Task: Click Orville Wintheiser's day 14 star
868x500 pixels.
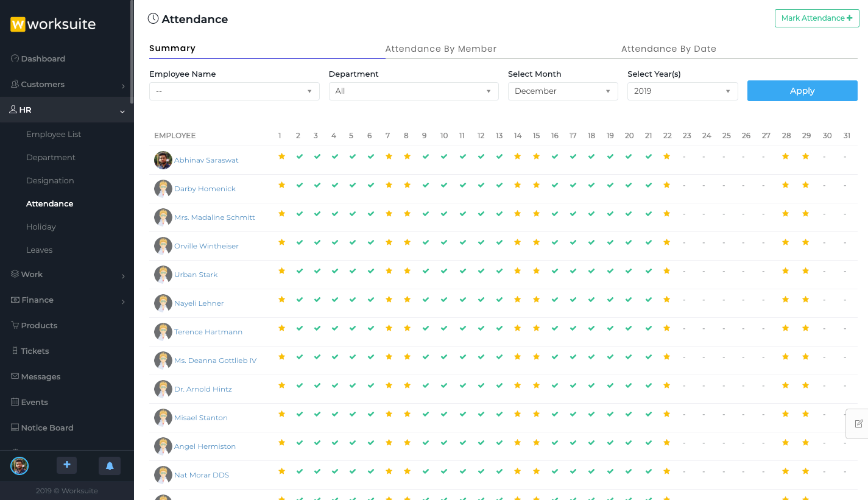Action: coord(517,242)
